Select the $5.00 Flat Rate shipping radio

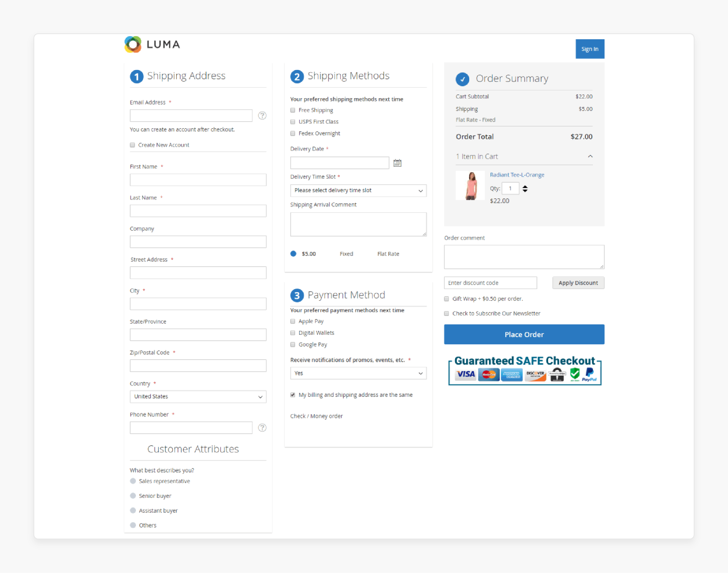pos(293,254)
